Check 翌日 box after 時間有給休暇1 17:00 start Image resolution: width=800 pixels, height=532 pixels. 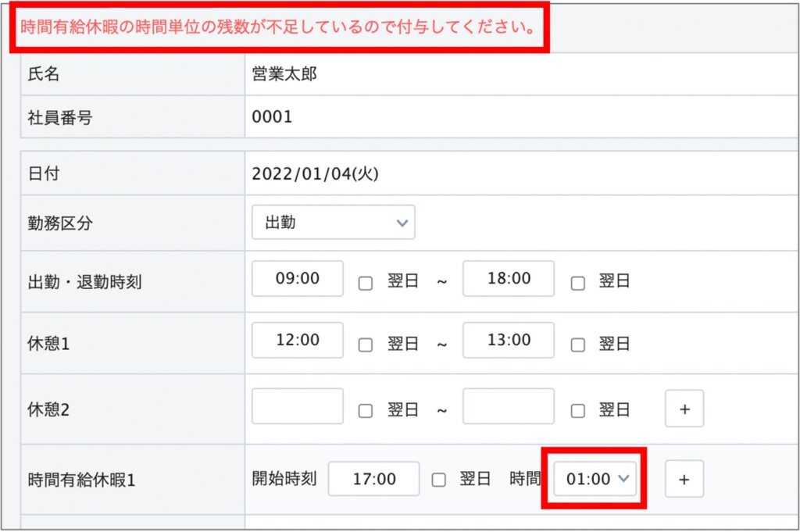(438, 480)
